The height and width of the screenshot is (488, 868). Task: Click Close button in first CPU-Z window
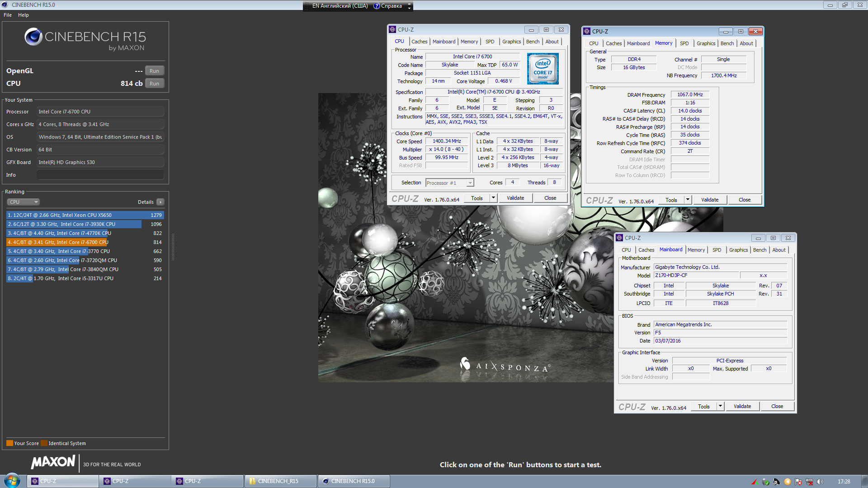click(550, 198)
